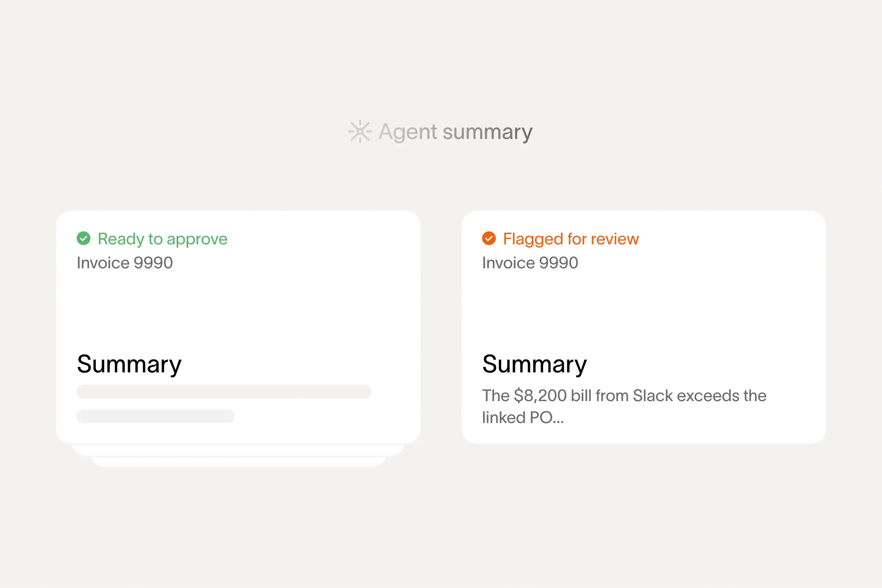Expand the truncated Slack bill summary text

click(x=623, y=396)
